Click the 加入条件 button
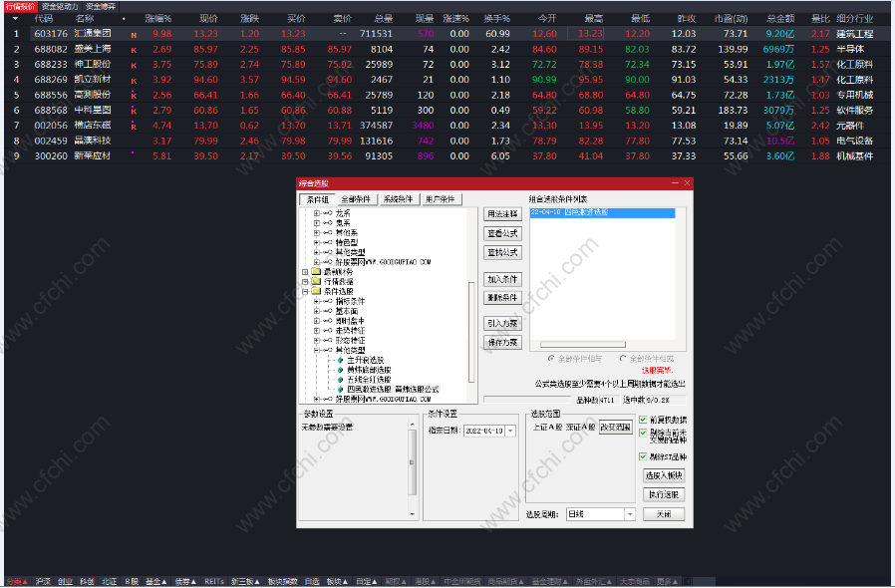Viewport: 895px width, 588px height. 502,279
